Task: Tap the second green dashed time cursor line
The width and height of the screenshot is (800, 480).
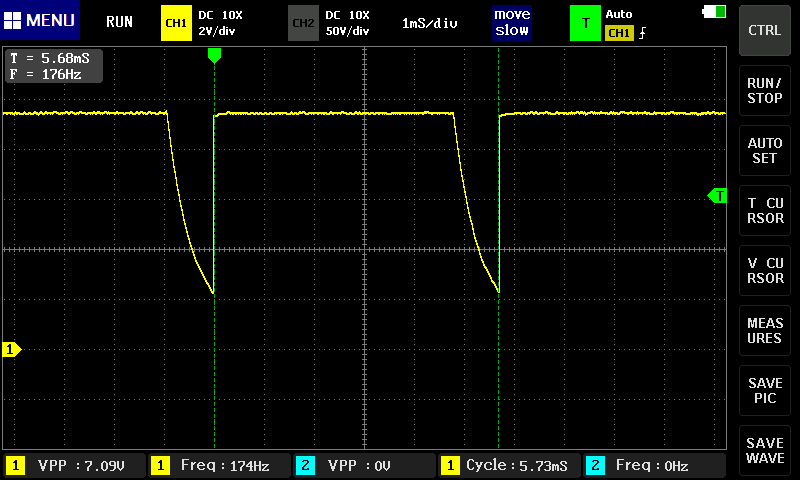Action: point(498,248)
